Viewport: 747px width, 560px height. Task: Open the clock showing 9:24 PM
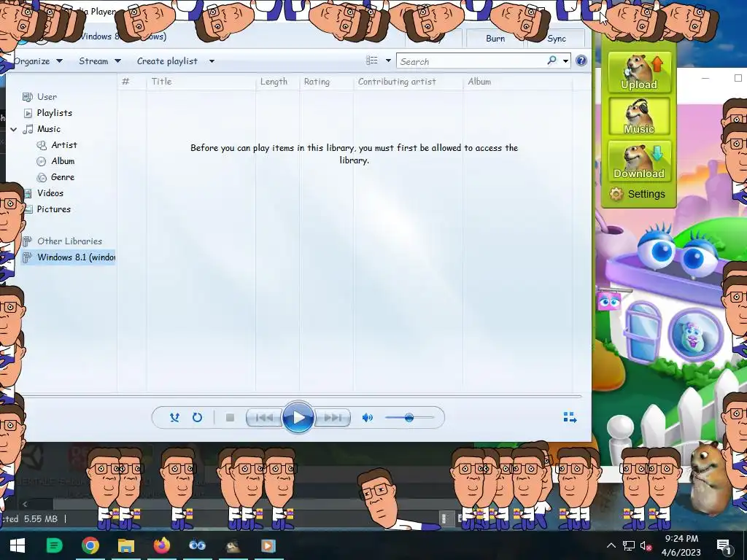click(681, 545)
